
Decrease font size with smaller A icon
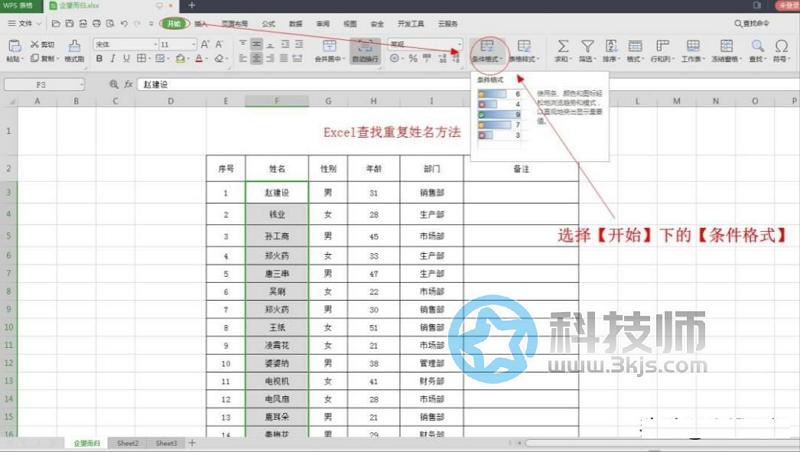[219, 44]
